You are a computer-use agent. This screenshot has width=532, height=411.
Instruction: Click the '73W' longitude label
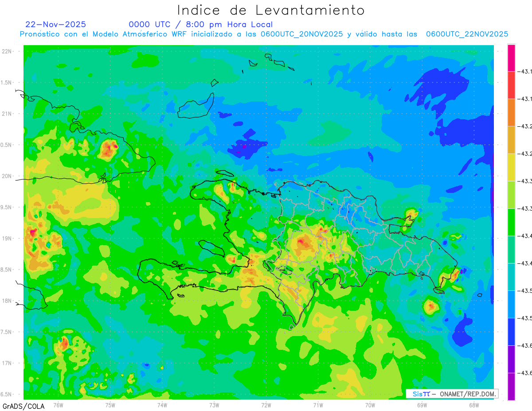tap(214, 405)
